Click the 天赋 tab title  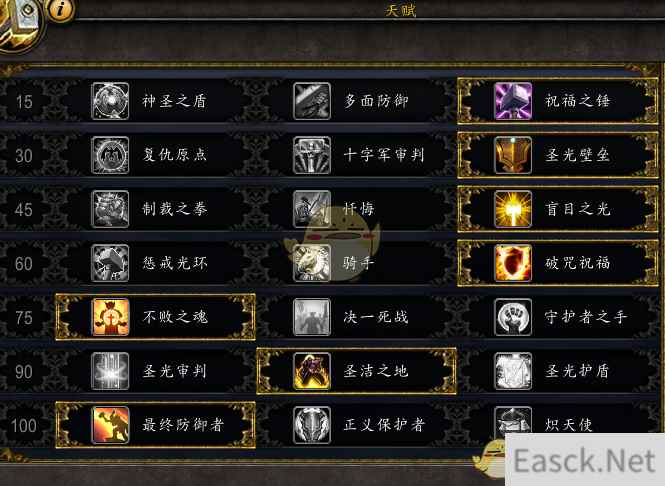tap(401, 10)
